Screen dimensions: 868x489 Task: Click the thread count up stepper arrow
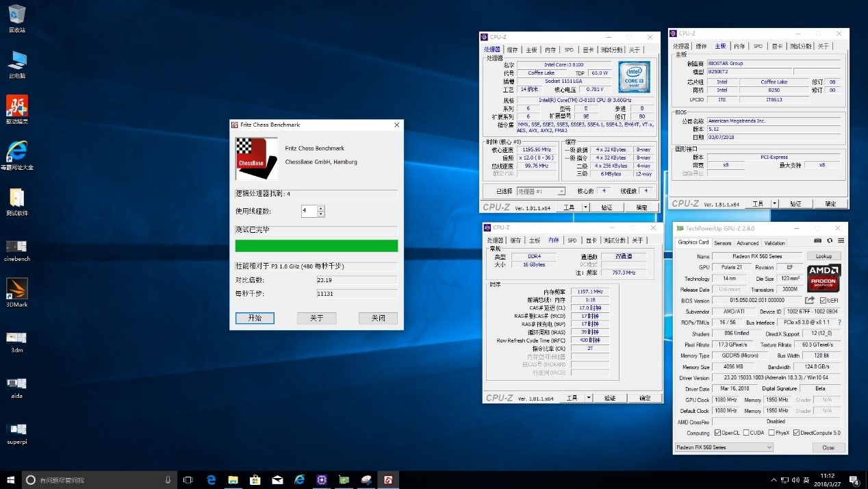coord(321,208)
